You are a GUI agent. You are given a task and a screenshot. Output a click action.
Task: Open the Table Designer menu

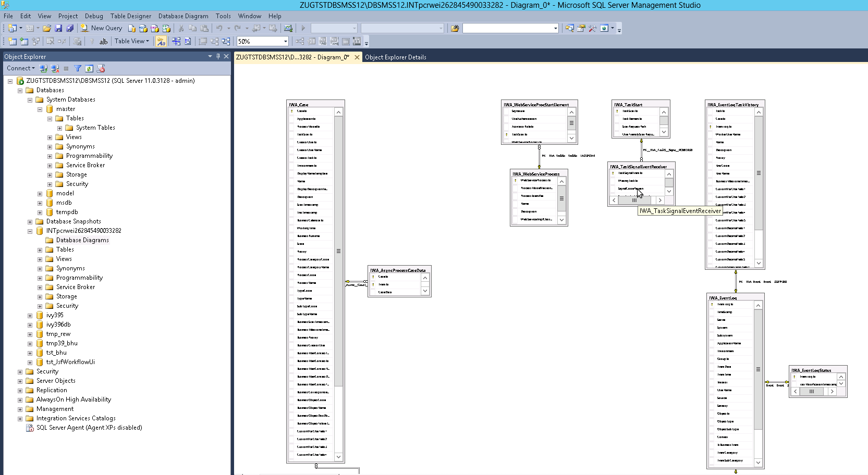click(x=131, y=16)
